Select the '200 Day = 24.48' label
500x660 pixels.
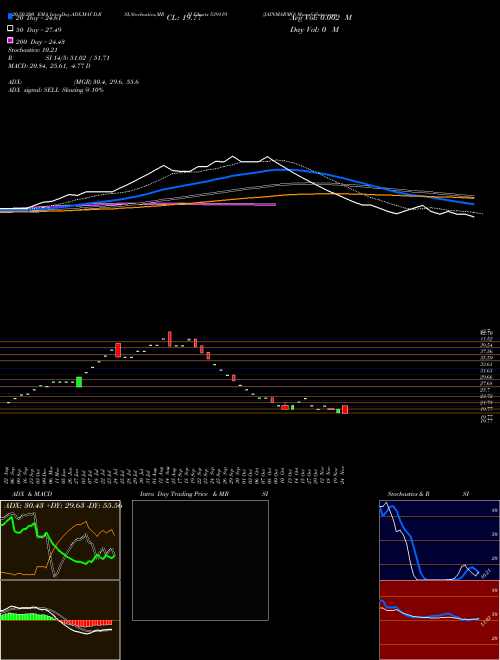pyautogui.click(x=40, y=42)
